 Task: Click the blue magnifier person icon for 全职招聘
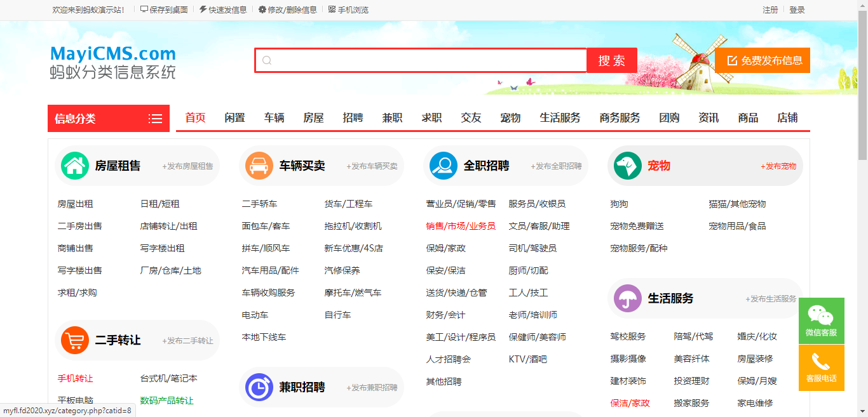(x=443, y=166)
